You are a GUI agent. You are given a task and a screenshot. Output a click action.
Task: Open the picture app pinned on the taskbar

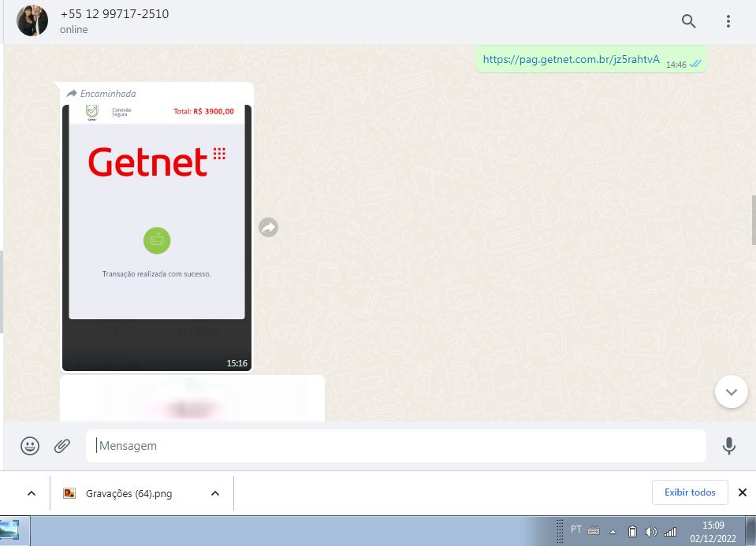9,530
